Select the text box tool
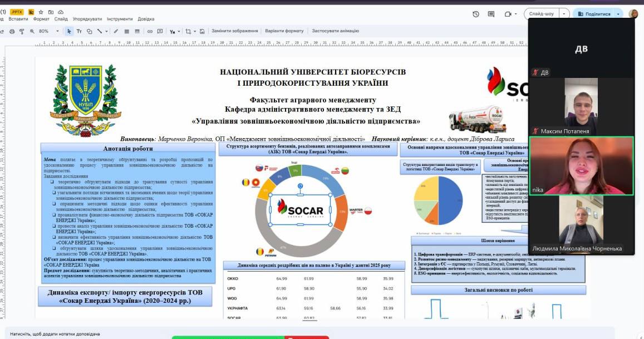 [79, 31]
